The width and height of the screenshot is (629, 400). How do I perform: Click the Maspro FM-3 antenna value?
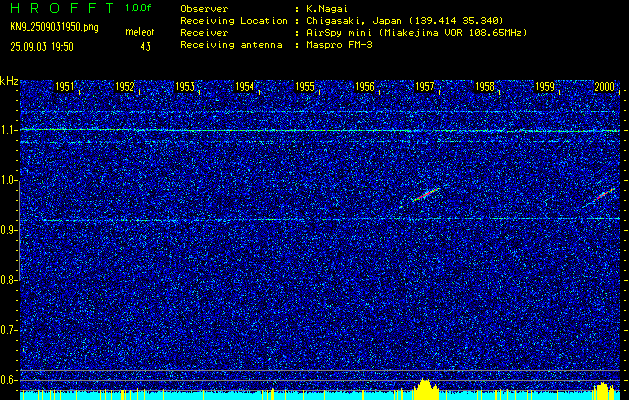[x=339, y=45]
